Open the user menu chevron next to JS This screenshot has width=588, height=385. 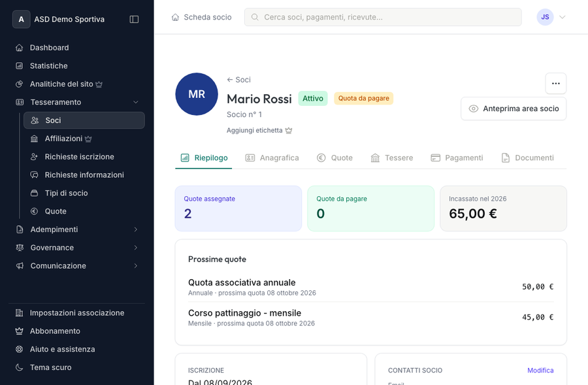pyautogui.click(x=562, y=17)
